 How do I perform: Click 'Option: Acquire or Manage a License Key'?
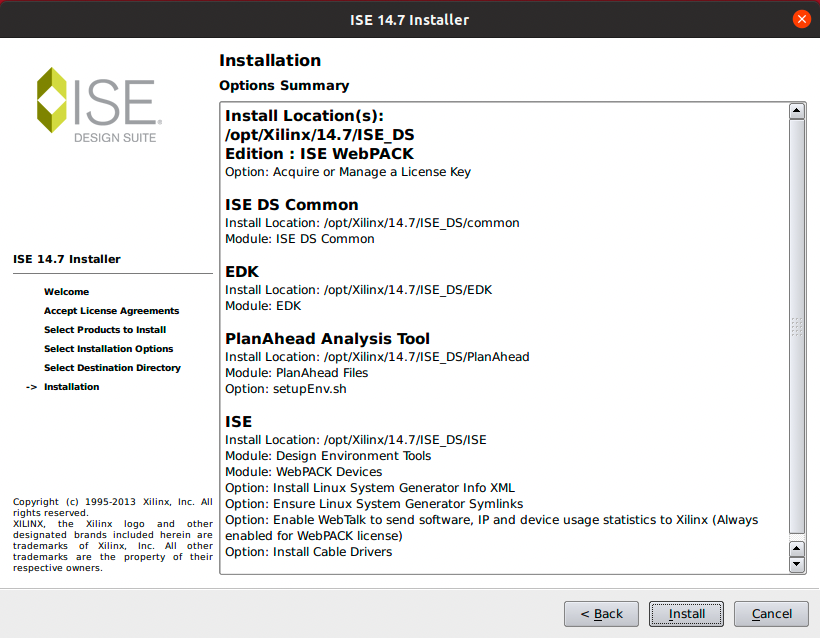348,172
